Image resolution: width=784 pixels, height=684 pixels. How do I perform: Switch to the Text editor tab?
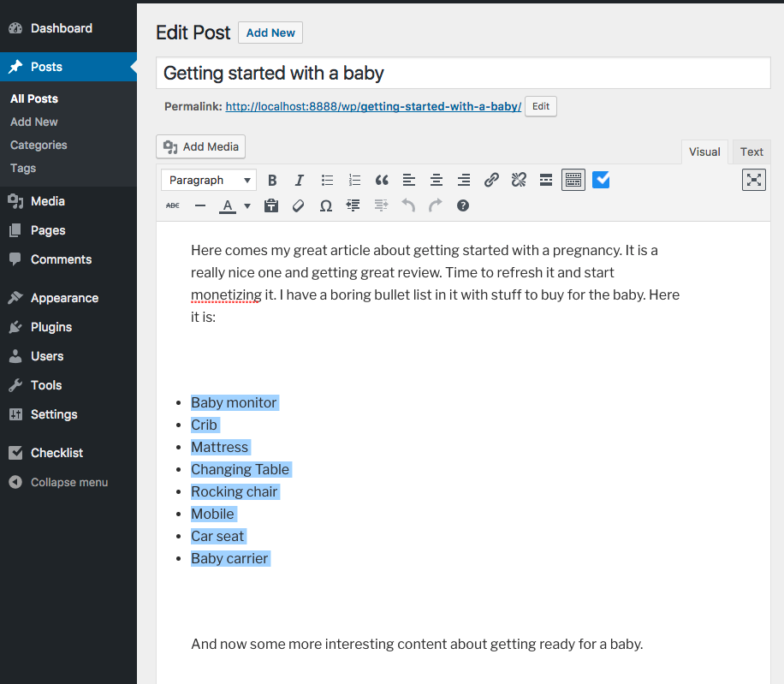751,152
